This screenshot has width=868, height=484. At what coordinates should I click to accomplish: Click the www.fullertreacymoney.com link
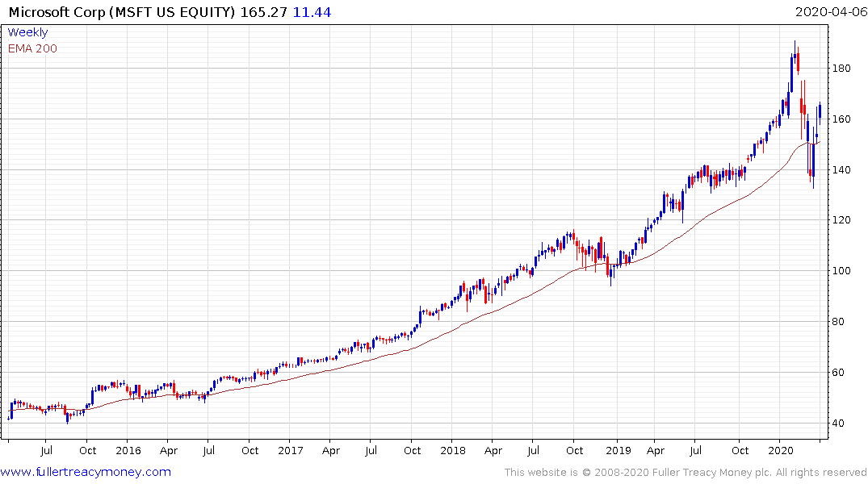86,472
